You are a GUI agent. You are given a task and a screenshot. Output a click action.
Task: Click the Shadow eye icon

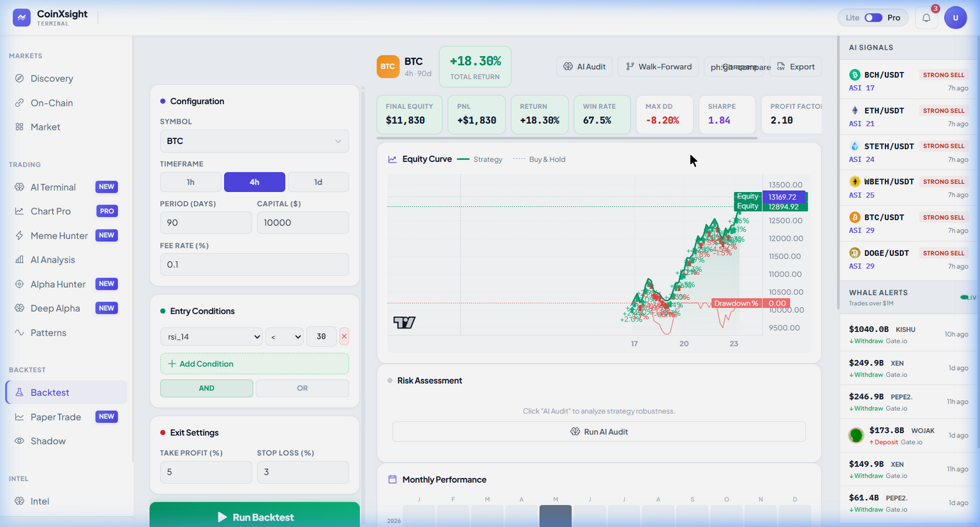(x=19, y=441)
